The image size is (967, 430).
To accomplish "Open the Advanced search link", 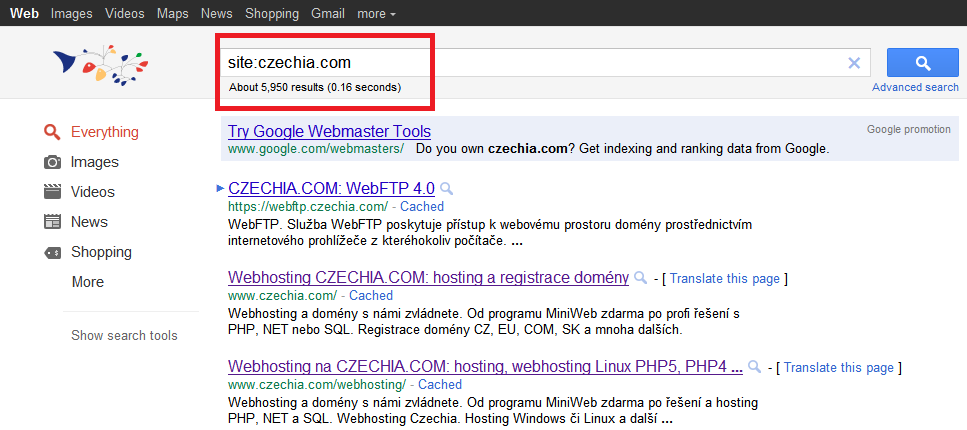I will coord(915,88).
